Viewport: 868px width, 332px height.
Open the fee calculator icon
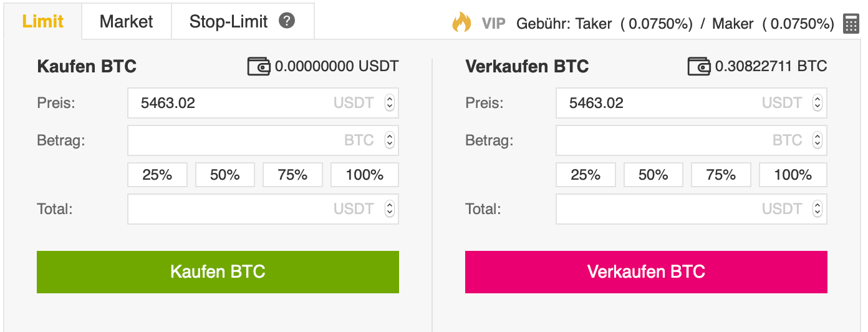tap(851, 24)
